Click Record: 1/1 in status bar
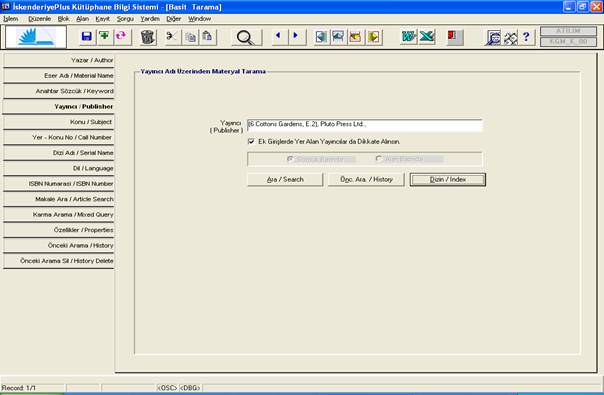The image size is (604, 395). 18,388
